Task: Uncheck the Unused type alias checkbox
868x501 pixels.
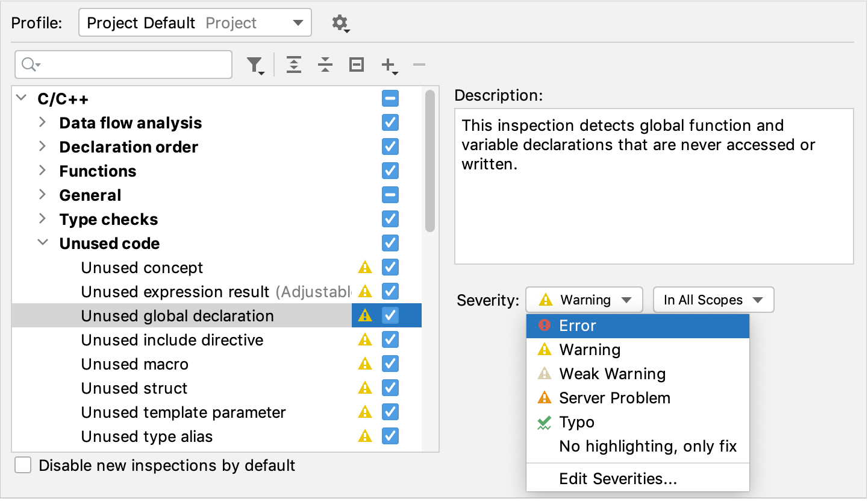Action: click(x=390, y=436)
